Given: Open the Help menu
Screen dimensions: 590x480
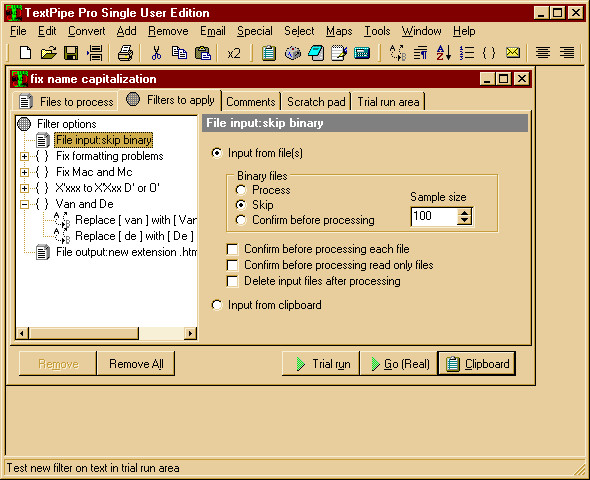Looking at the screenshot, I should coord(464,31).
